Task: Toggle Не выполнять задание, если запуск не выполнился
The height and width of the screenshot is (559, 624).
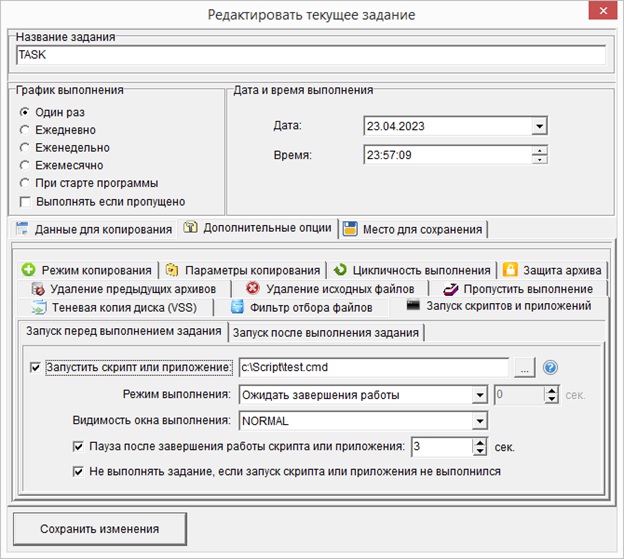Action: tap(78, 471)
